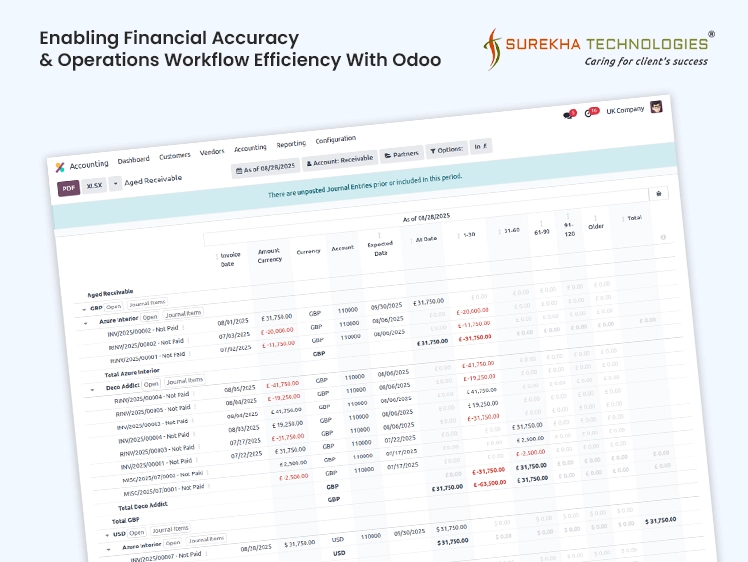Viewport: 748px width, 562px height.
Task: Open kebab menu for RINV/2025/00002 row
Action: click(x=189, y=341)
